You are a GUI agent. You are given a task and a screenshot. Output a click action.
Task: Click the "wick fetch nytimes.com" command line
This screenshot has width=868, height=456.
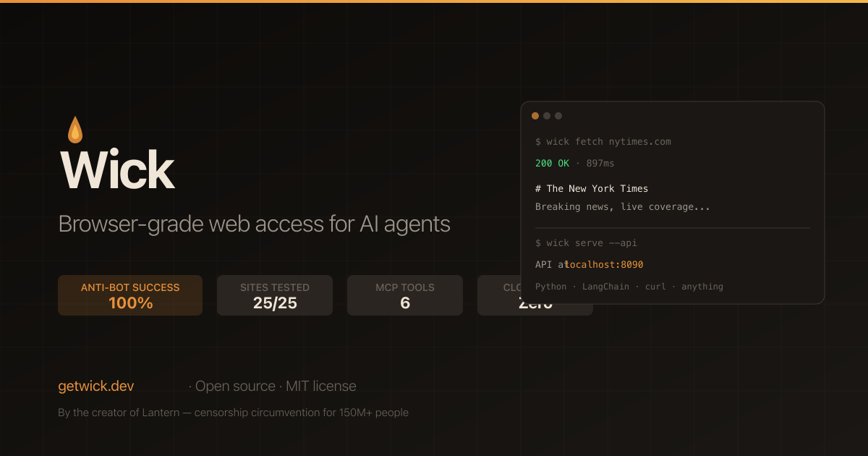tap(603, 142)
